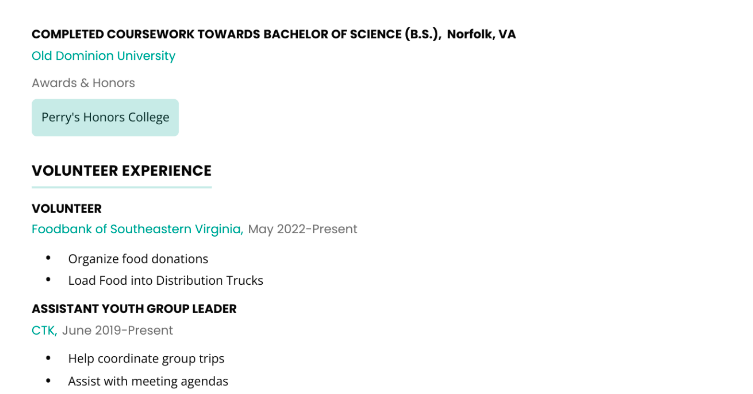The image size is (753, 394).
Task: Select the Perry's Honors College badge
Action: click(105, 118)
